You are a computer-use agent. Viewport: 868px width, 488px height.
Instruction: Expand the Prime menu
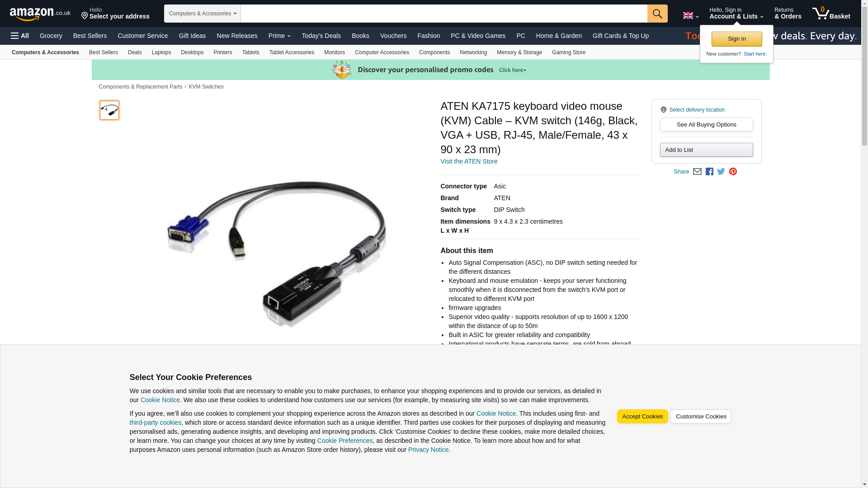[x=279, y=36]
